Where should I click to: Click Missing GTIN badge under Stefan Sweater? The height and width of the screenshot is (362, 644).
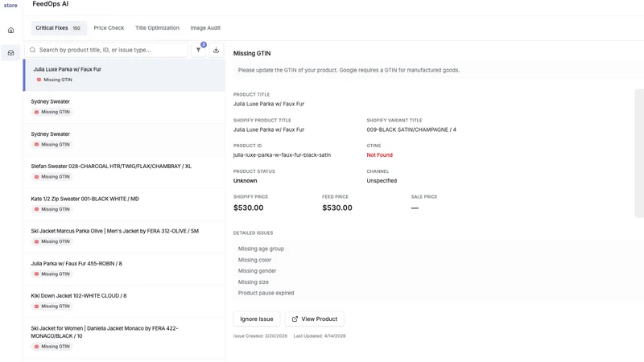coord(52,177)
